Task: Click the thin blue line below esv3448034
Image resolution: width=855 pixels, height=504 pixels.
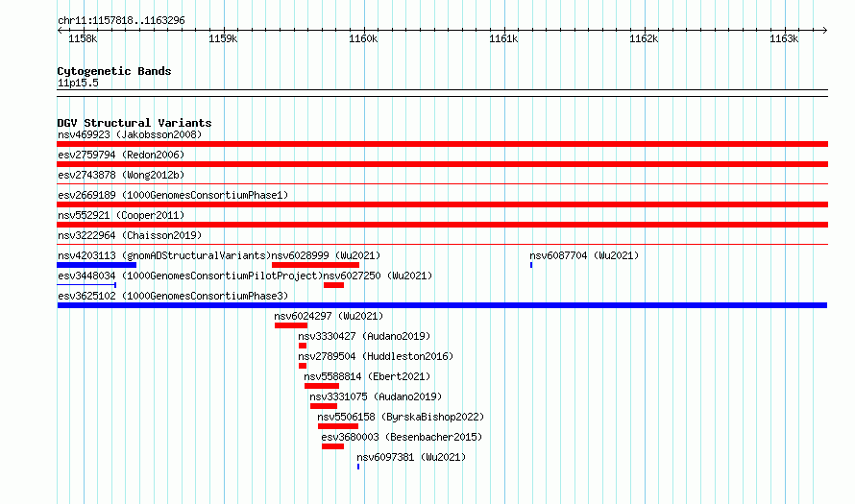Action: pyautogui.click(x=86, y=285)
